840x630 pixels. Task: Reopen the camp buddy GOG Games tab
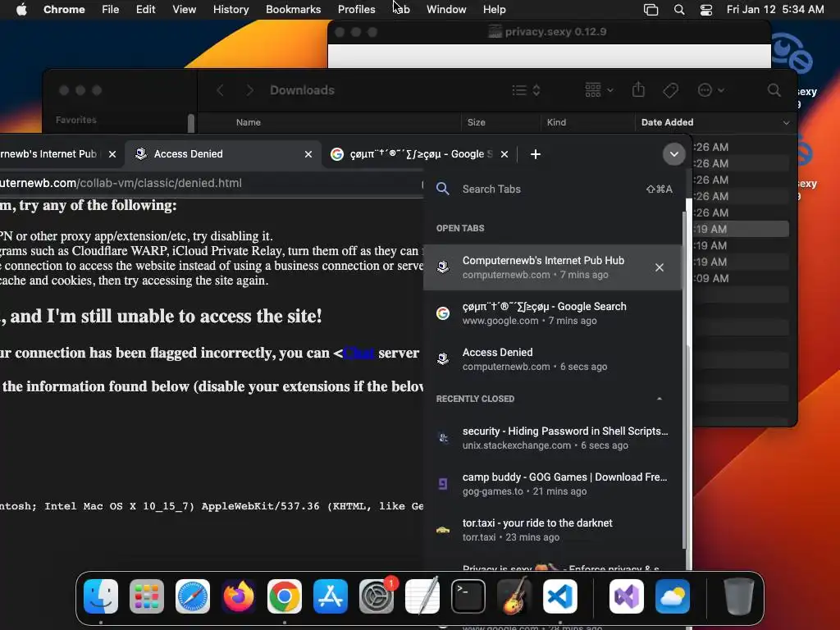pyautogui.click(x=552, y=484)
